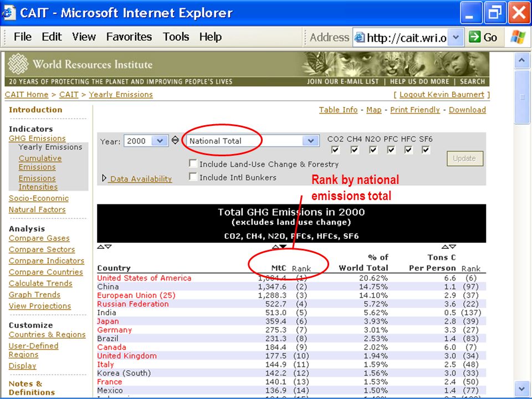
Task: Click the European Union (25) country name
Action: point(136,295)
